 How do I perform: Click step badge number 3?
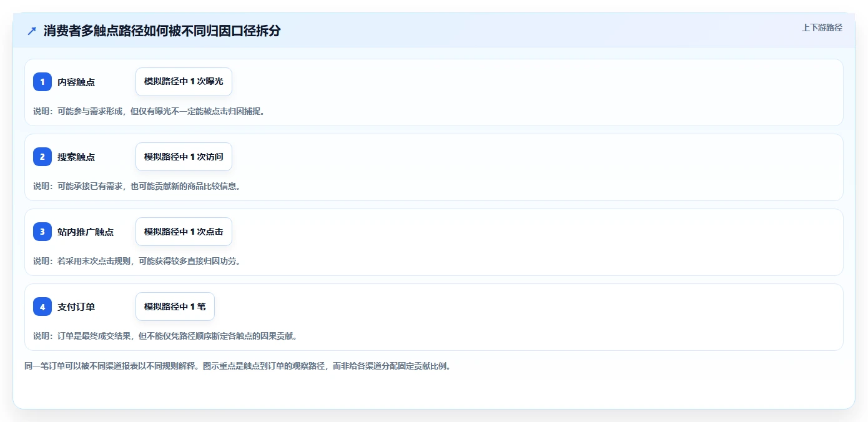click(x=42, y=232)
